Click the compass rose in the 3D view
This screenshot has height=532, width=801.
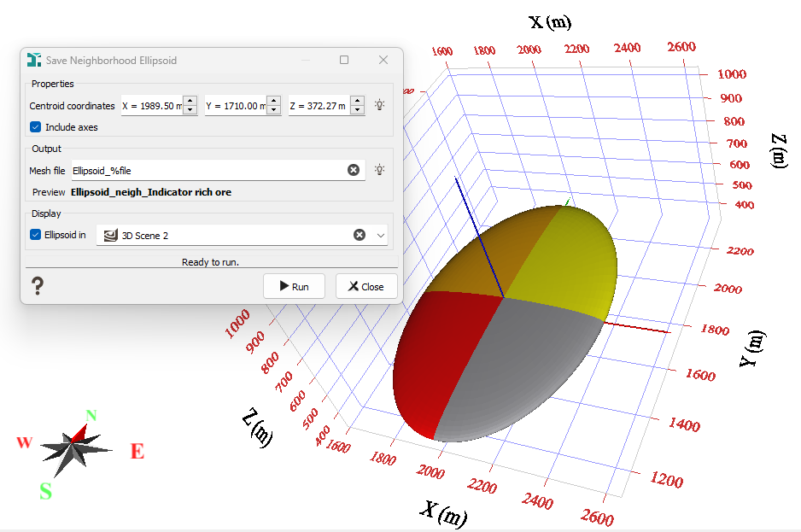pyautogui.click(x=76, y=444)
